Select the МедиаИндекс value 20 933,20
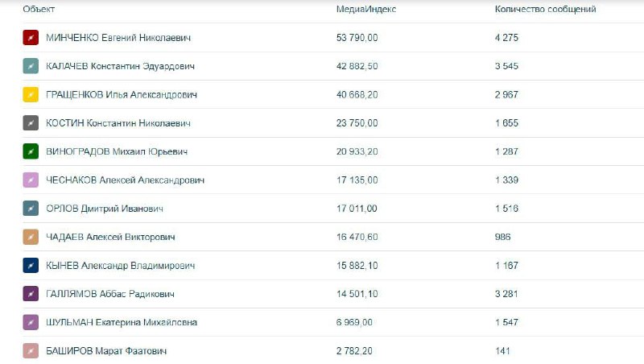Image resolution: width=644 pixels, height=364 pixels. point(357,151)
